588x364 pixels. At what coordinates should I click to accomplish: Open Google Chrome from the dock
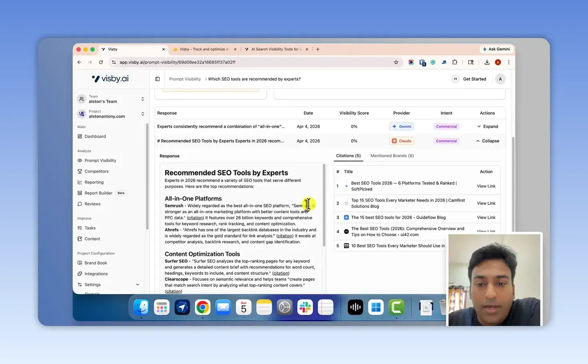(x=202, y=307)
